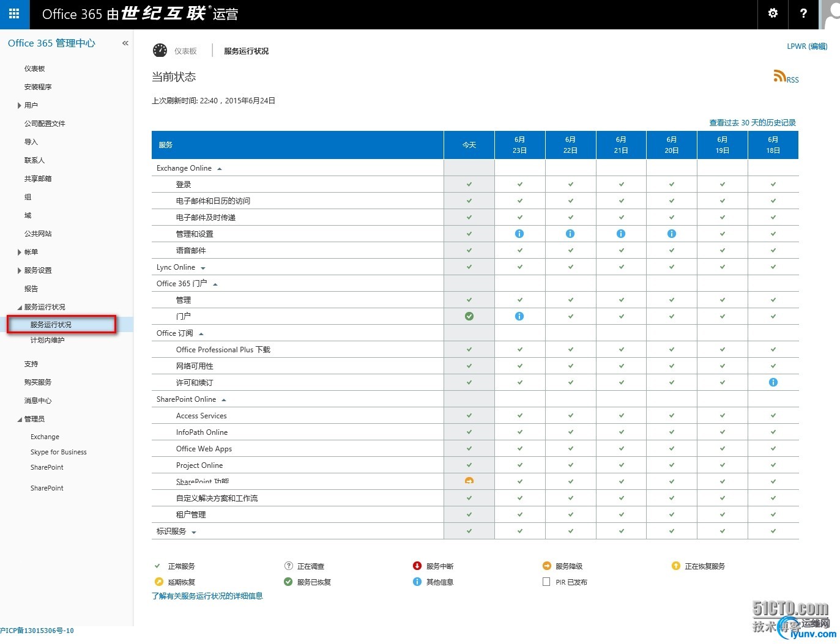The image size is (840, 644).
Task: Open info icon for 管理和设置 on 6月21日
Action: tap(621, 234)
